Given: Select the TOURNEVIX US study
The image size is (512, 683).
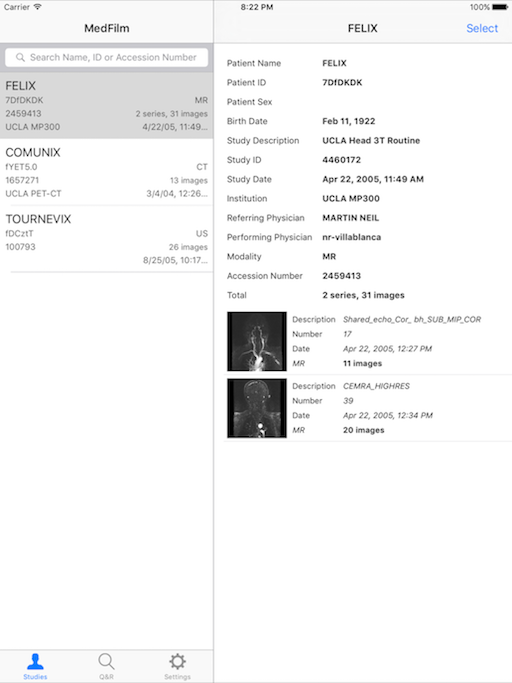Looking at the screenshot, I should (x=106, y=239).
